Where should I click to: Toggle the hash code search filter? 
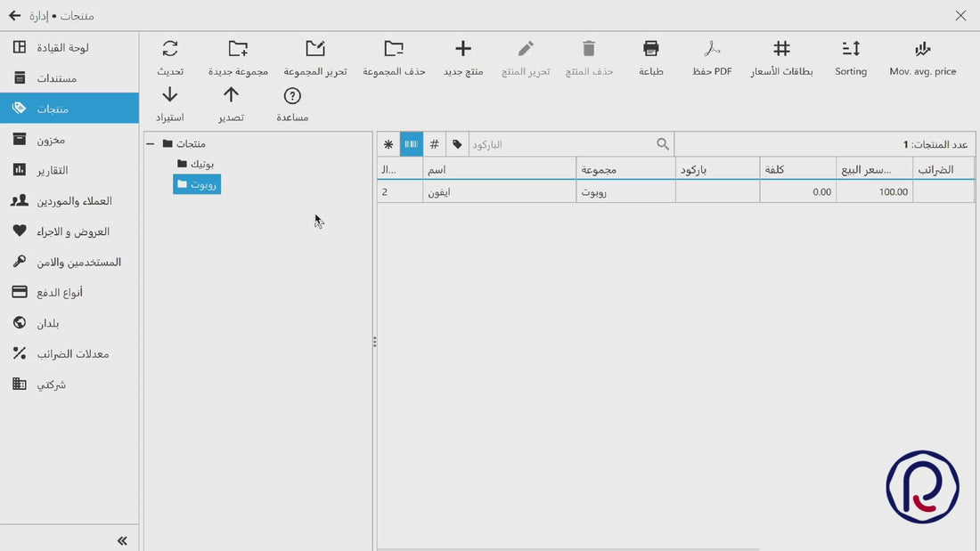435,144
